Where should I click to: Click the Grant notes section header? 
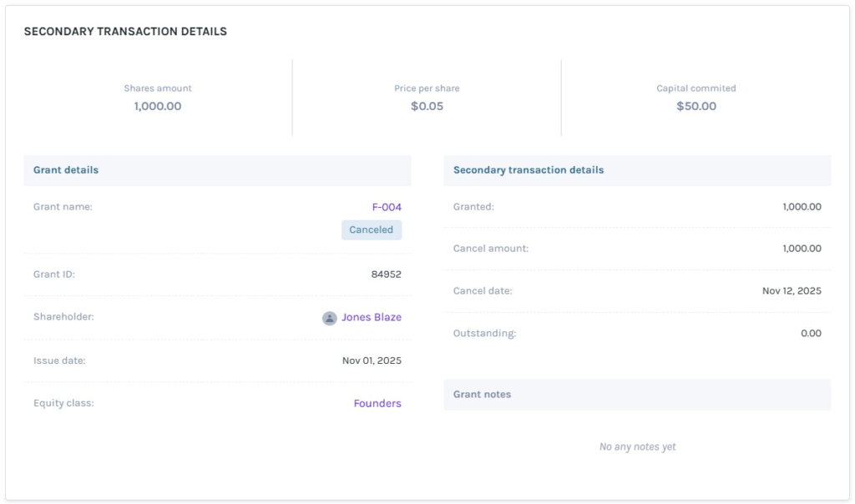coord(480,393)
